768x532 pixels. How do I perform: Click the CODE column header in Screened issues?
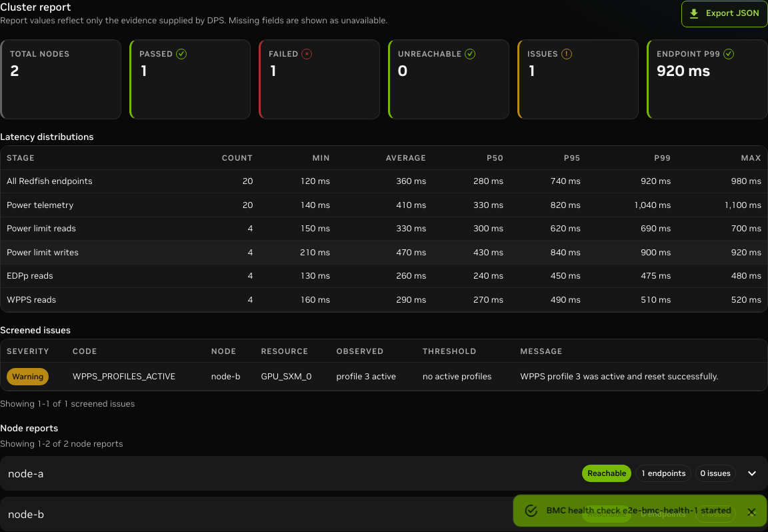(x=85, y=351)
